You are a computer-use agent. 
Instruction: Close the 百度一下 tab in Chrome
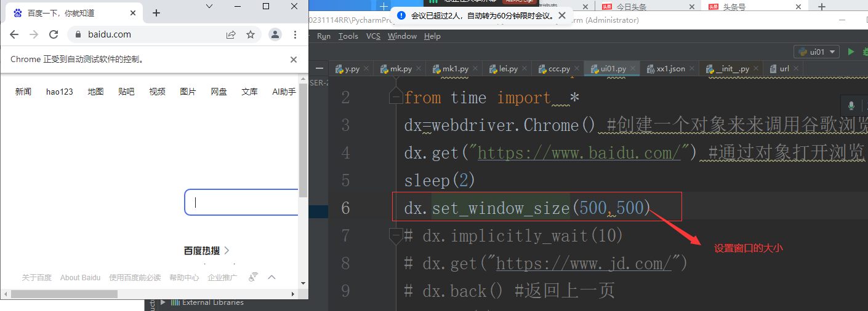(133, 13)
